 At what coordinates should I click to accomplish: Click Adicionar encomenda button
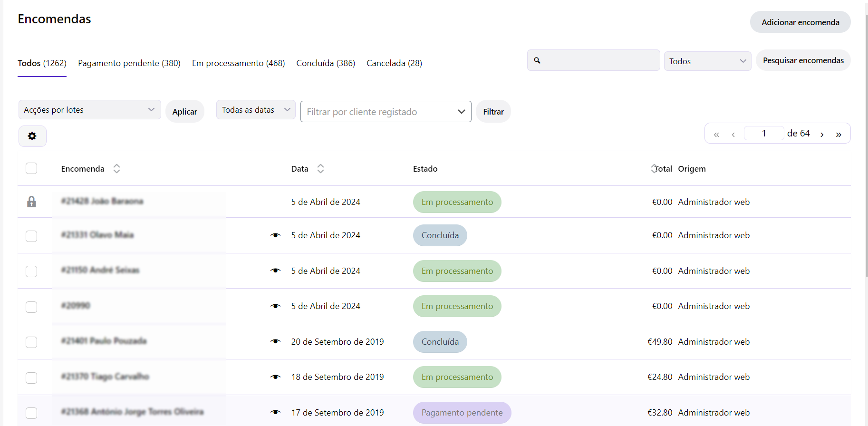point(800,22)
